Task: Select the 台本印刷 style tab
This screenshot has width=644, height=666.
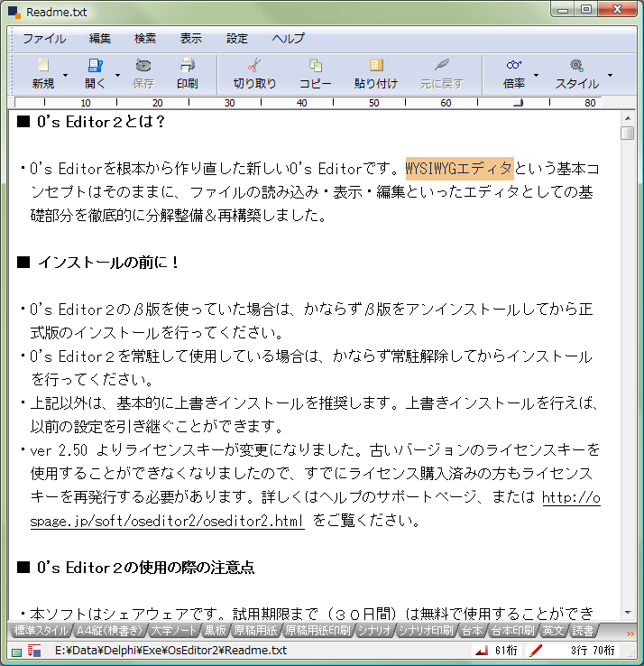Action: click(512, 631)
